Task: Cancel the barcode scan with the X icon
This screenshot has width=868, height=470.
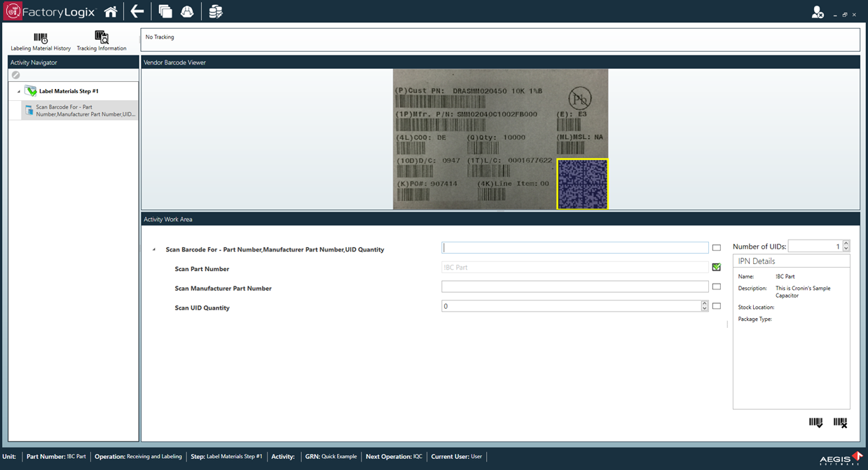Action: click(x=841, y=422)
